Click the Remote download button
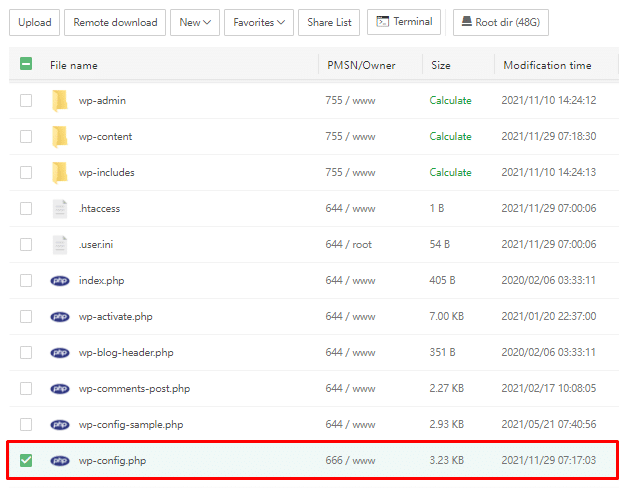Image resolution: width=619 pixels, height=488 pixels. click(x=115, y=23)
